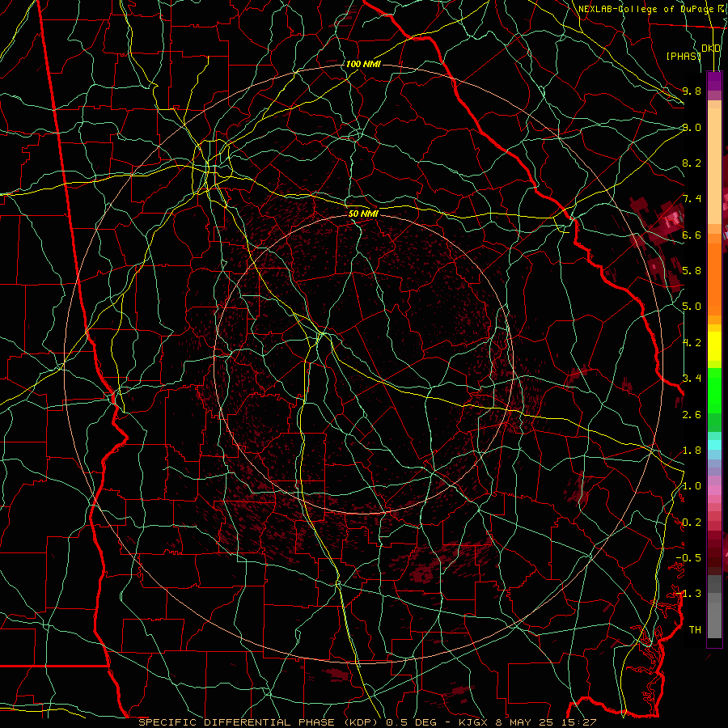Viewport: 728px width, 728px height.
Task: Click the 5.8 value on the scale
Action: click(692, 271)
